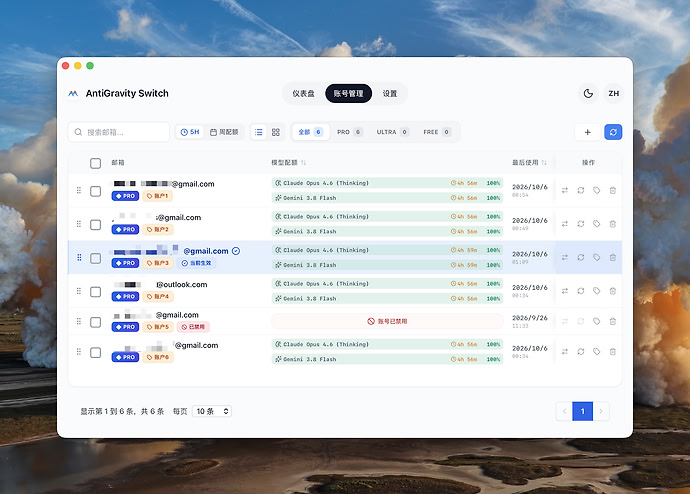Refresh quota for the 账户6 row
This screenshot has width=690, height=494.
coord(581,351)
